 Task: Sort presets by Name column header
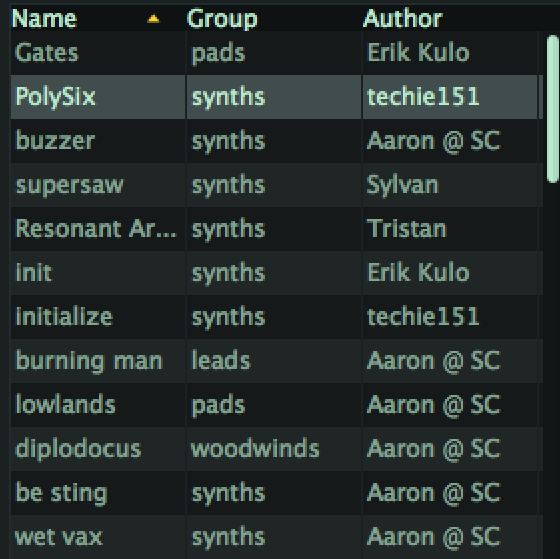tap(44, 19)
